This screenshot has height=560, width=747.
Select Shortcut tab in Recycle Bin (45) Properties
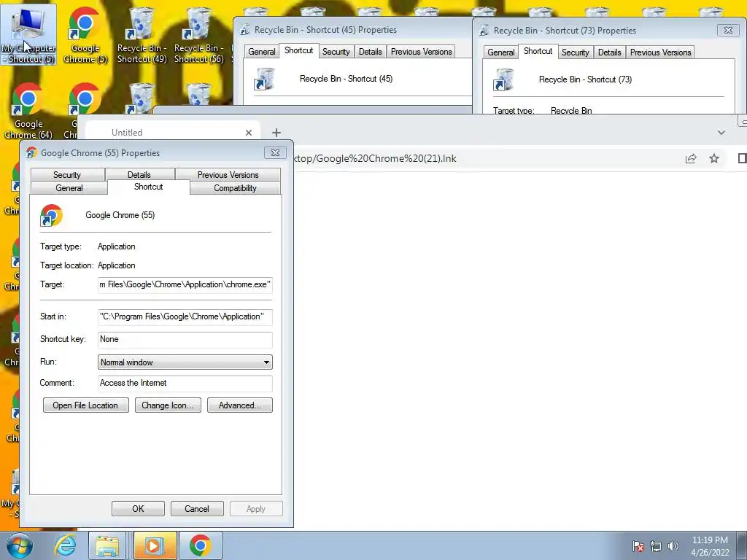coord(298,50)
